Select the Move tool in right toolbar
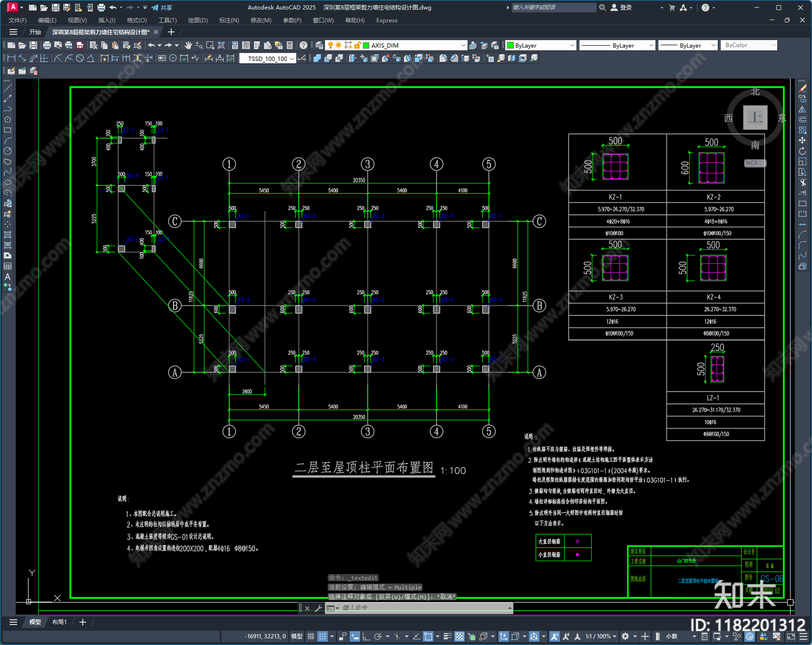The image size is (812, 645). tap(802, 141)
